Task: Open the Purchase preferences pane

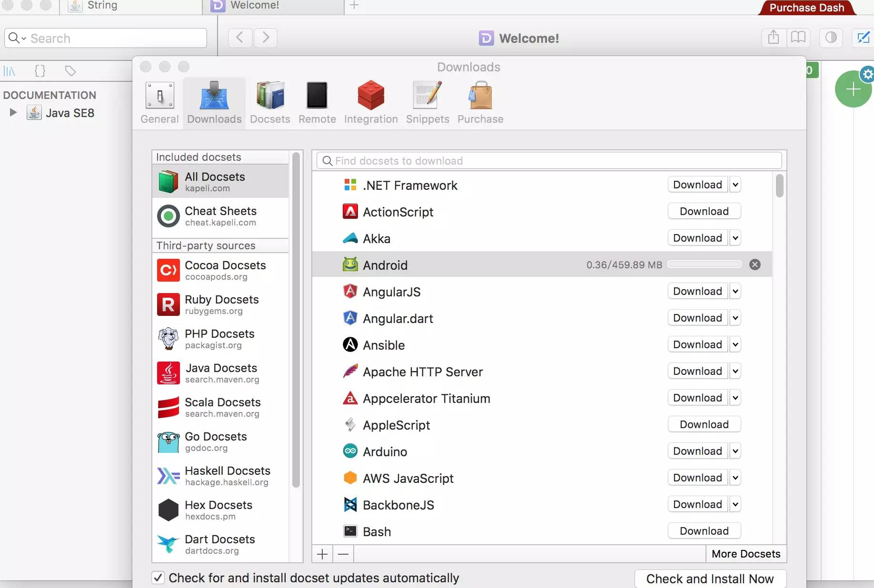Action: pos(480,103)
